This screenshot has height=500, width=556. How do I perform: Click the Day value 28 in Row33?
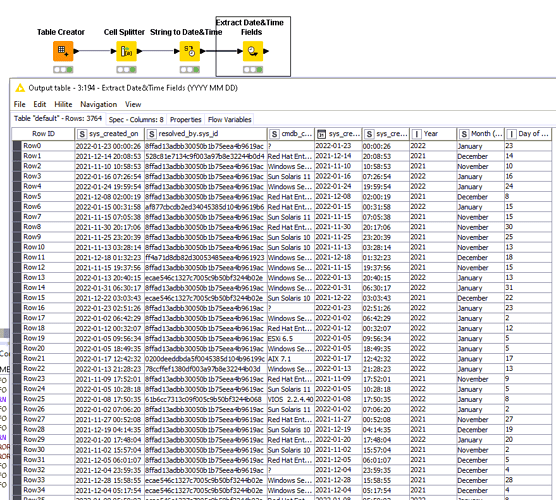528,480
